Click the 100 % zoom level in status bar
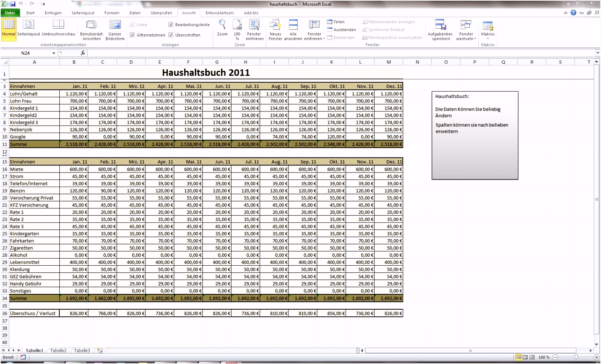 pos(544,357)
